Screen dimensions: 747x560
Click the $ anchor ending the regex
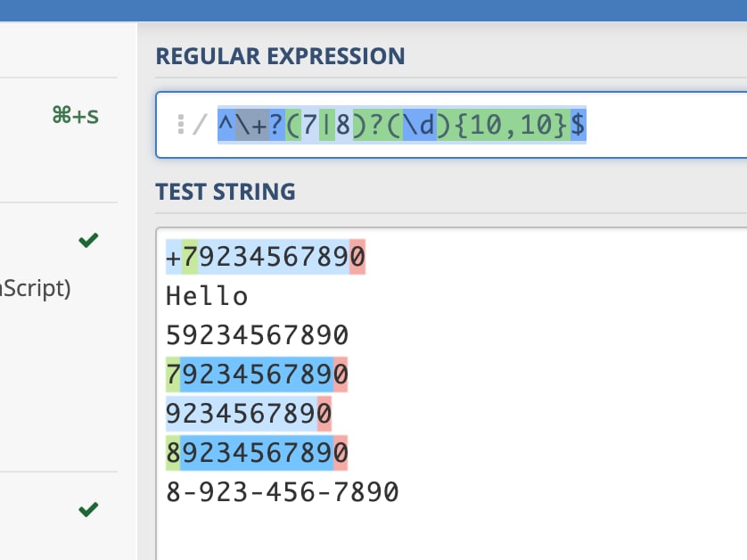coord(578,127)
